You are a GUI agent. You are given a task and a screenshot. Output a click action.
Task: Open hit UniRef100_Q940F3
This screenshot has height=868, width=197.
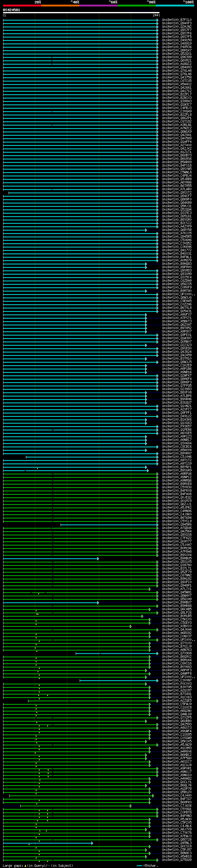tap(176, 23)
